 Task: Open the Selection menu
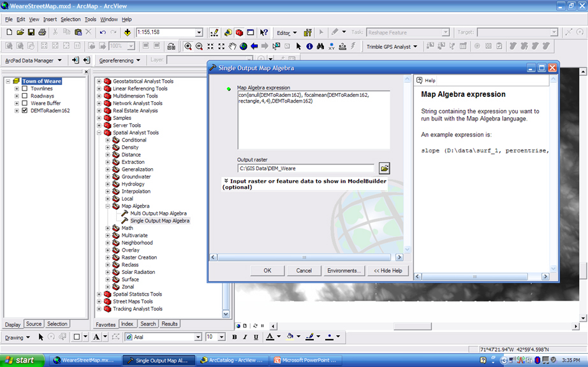click(70, 19)
